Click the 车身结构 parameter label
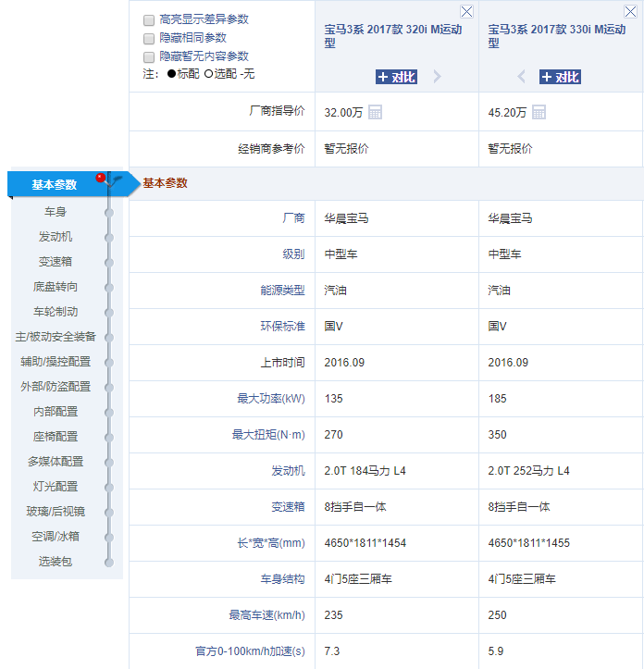The width and height of the screenshot is (644, 669). click(282, 579)
